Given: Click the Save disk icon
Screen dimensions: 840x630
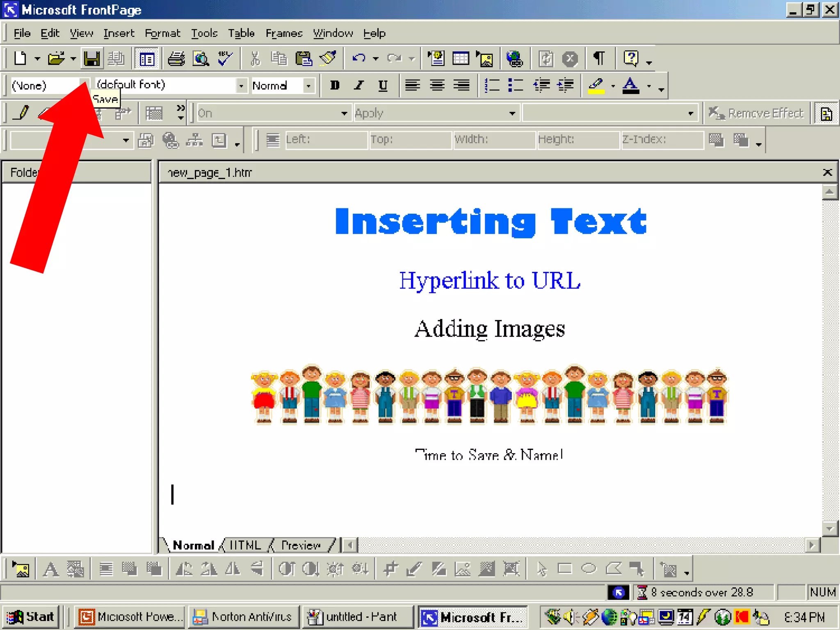Looking at the screenshot, I should 91,59.
